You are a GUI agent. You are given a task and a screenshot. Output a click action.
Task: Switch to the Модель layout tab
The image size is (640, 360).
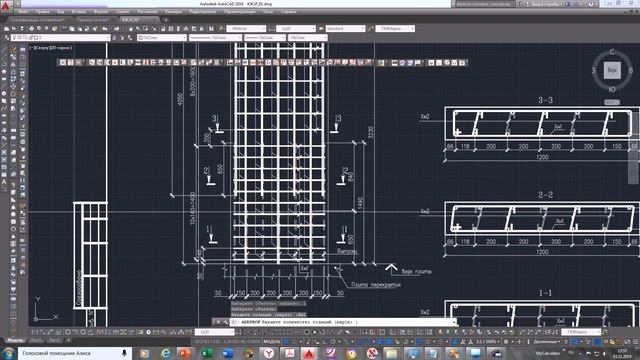16,340
